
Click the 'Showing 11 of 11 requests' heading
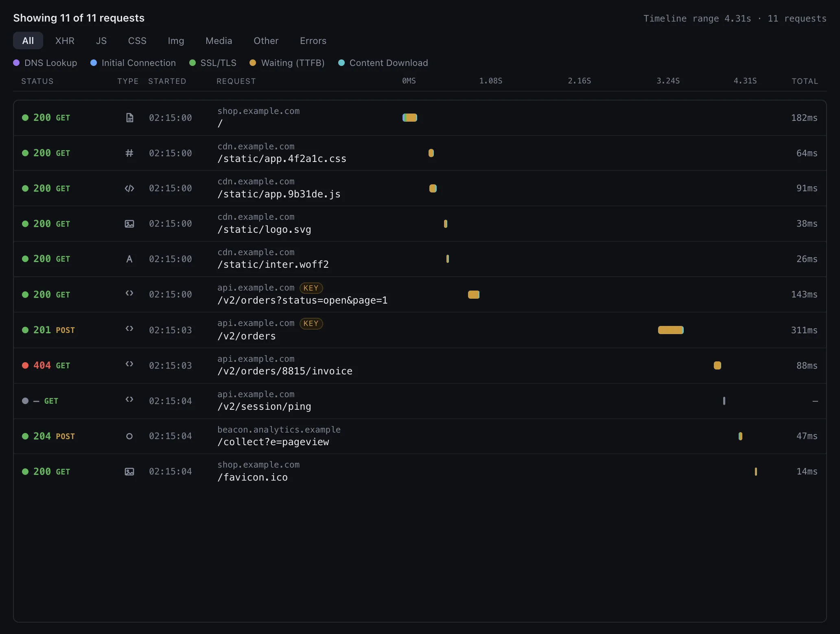79,18
